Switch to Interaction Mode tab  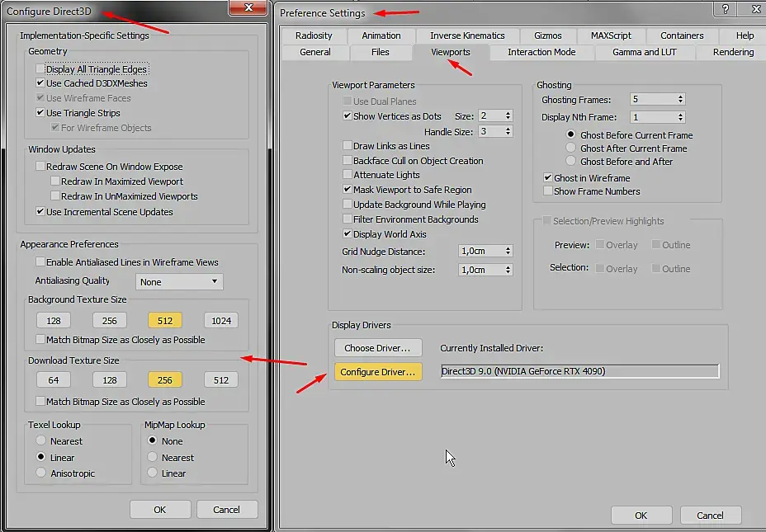[x=541, y=52]
